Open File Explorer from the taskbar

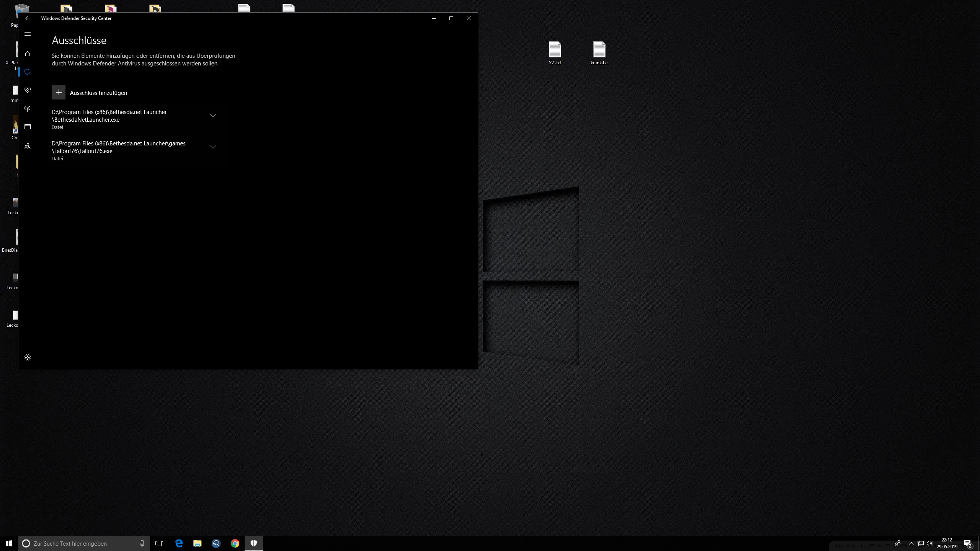198,543
